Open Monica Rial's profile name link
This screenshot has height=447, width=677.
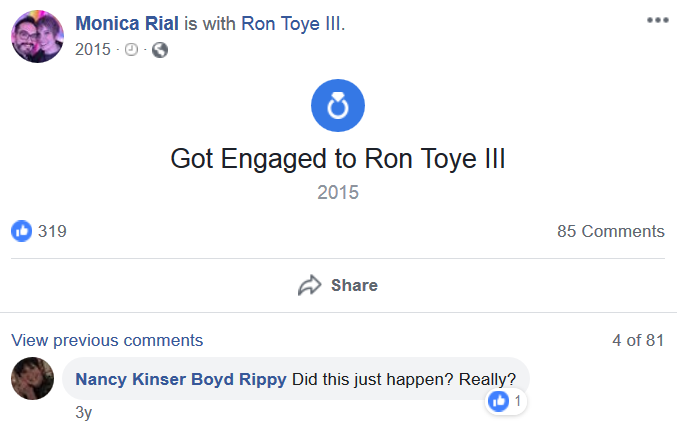click(127, 23)
